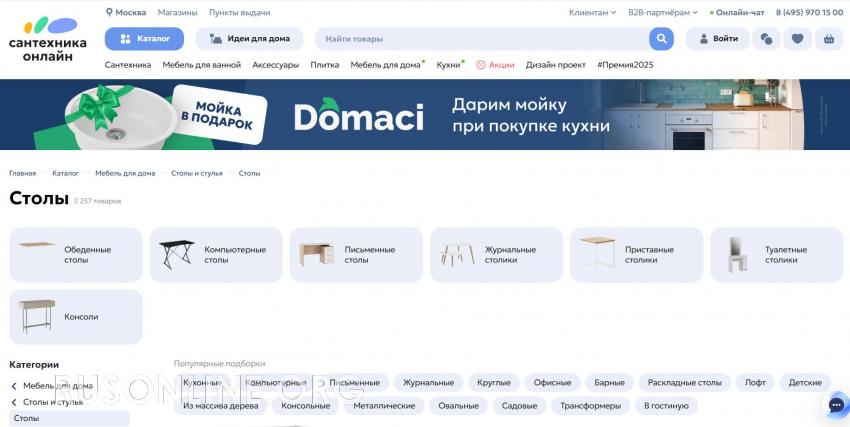Screen dimensions: 850x427
Task: Select the Журнальные collection chip
Action: [428, 383]
